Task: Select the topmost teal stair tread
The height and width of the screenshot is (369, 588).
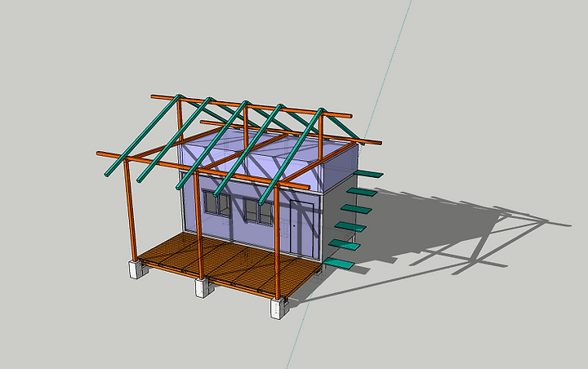Action: tap(369, 174)
